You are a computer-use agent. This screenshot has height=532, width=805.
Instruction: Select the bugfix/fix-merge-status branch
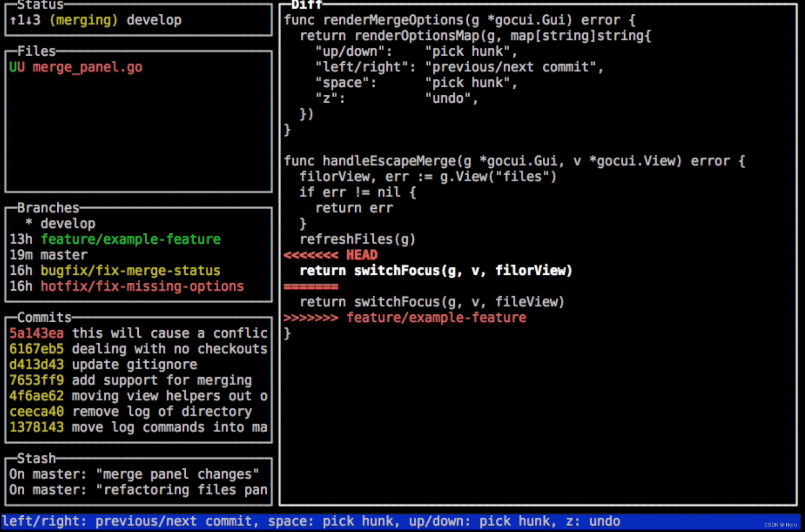[x=130, y=270]
